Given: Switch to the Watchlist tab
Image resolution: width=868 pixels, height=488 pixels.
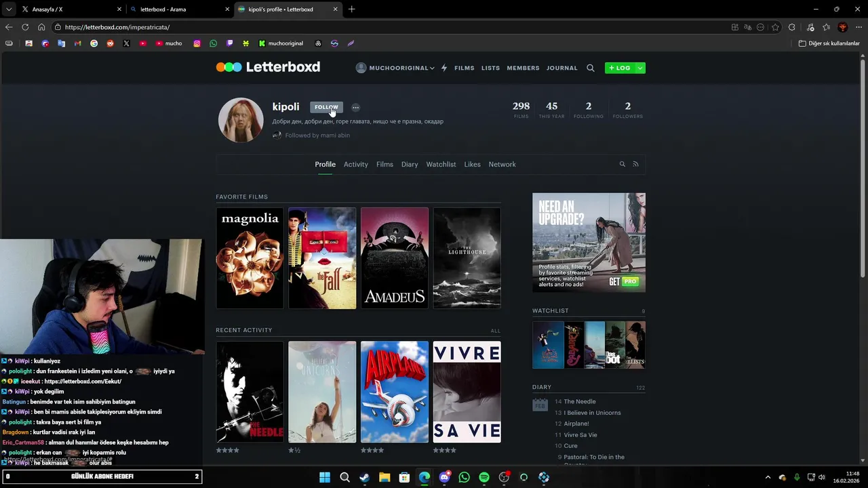Looking at the screenshot, I should pyautogui.click(x=441, y=164).
